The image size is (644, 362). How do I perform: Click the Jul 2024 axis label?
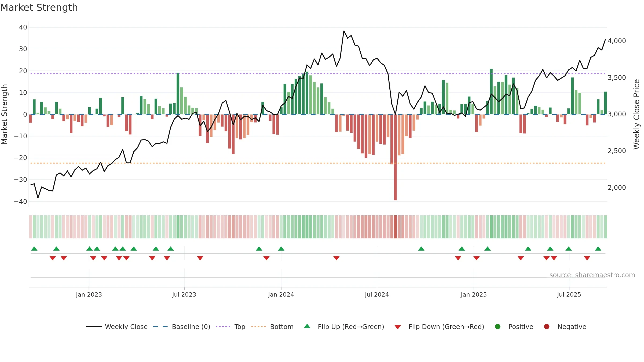[x=377, y=295]
